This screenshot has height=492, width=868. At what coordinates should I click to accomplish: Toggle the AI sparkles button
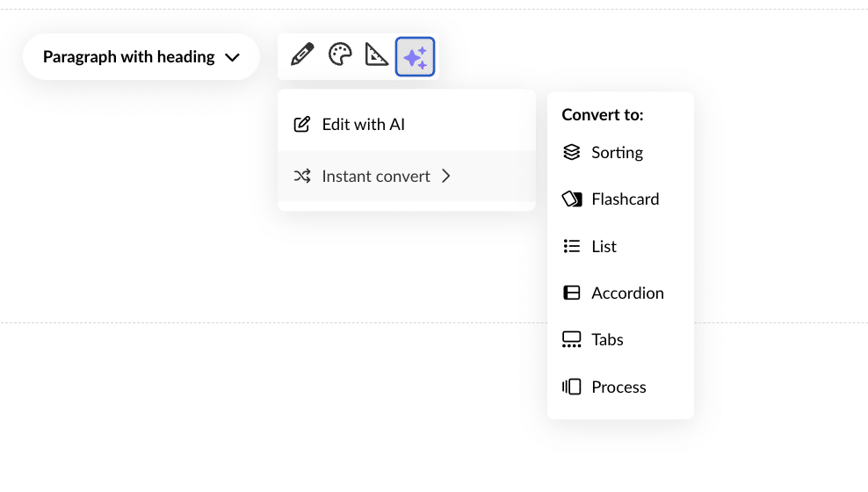point(415,56)
